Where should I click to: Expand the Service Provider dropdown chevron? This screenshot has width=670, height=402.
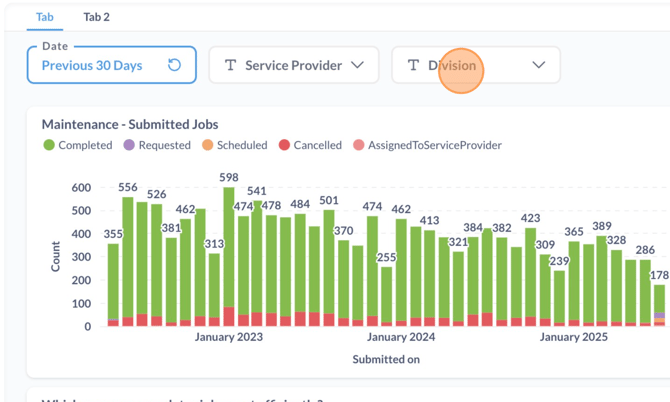click(357, 65)
